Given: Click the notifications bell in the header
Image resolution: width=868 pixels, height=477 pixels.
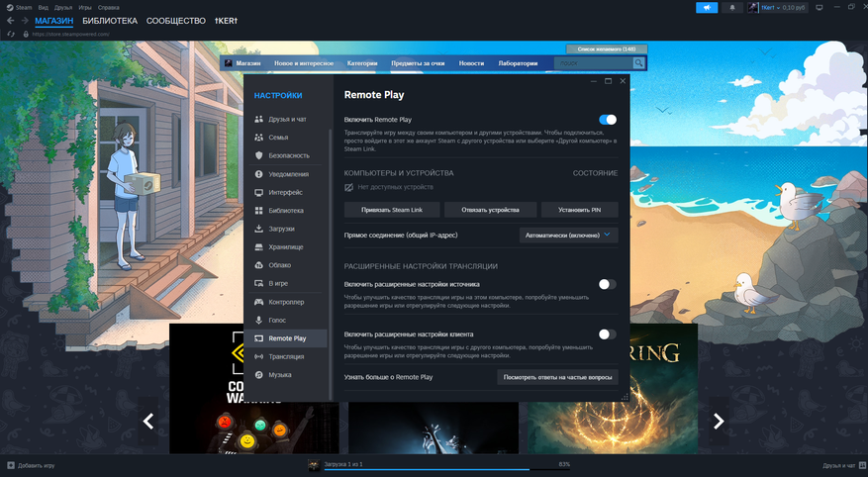Looking at the screenshot, I should (x=733, y=8).
